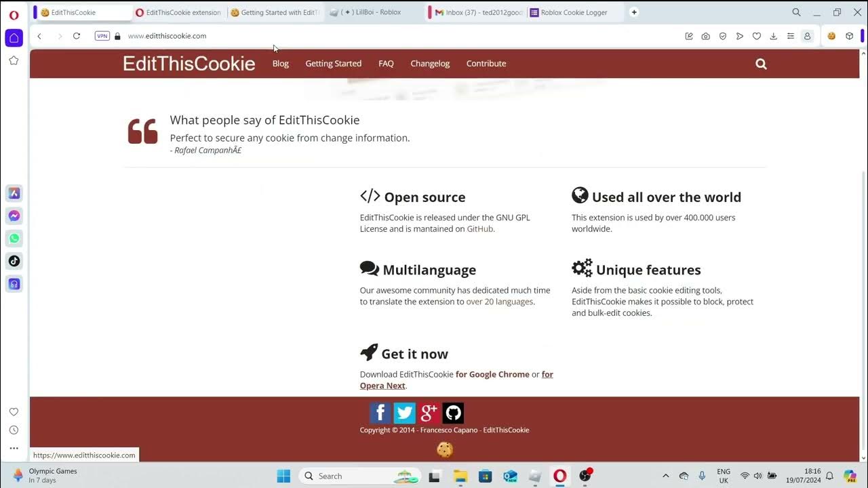Open the GitHub footer icon
Viewport: 868px width, 488px height.
click(x=453, y=413)
